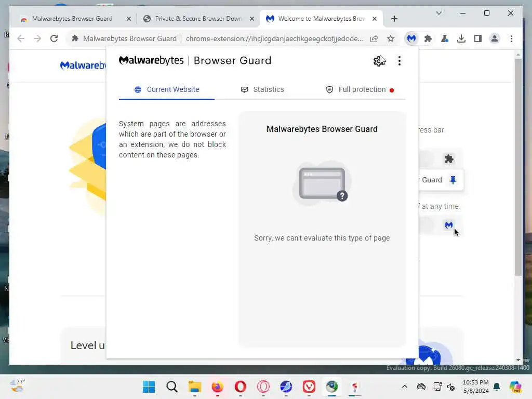Toggle the Chrome side panel icon
532x399 pixels.
click(478, 38)
